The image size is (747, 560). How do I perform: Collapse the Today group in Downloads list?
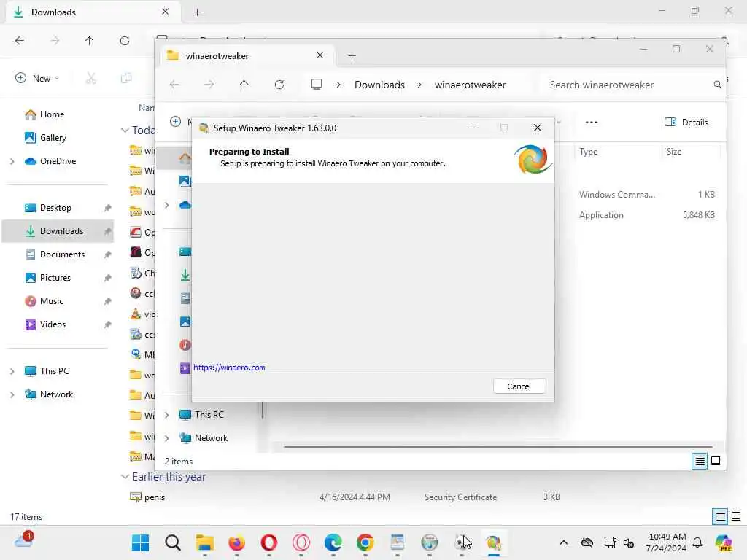(x=125, y=130)
